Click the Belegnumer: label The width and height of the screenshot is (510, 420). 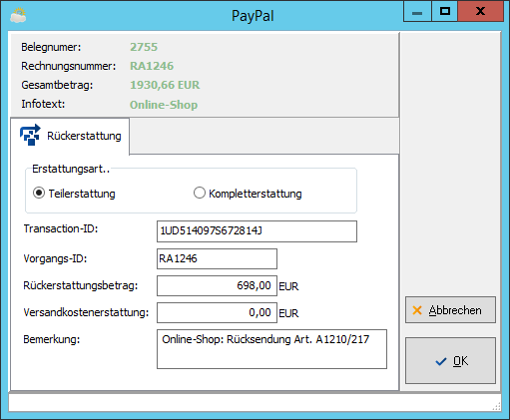[51, 47]
